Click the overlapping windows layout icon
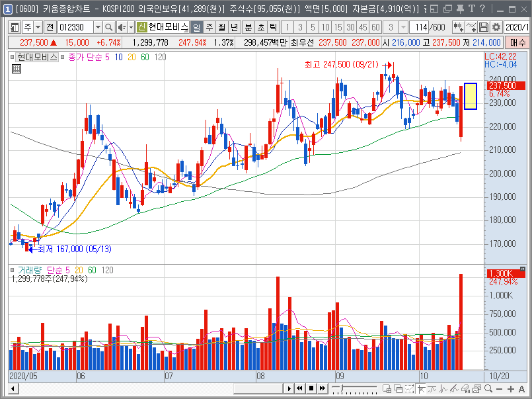This screenshot has height=399, width=532. (x=398, y=389)
